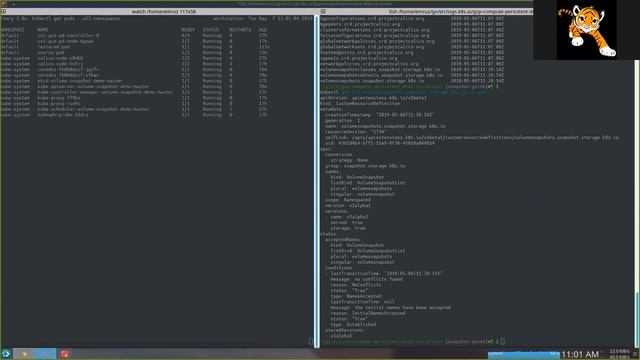Click 'kube-controller-manager-volume-snapshot-demo-master' pod name
Screen dimensions: 640x360
click(x=105, y=92)
